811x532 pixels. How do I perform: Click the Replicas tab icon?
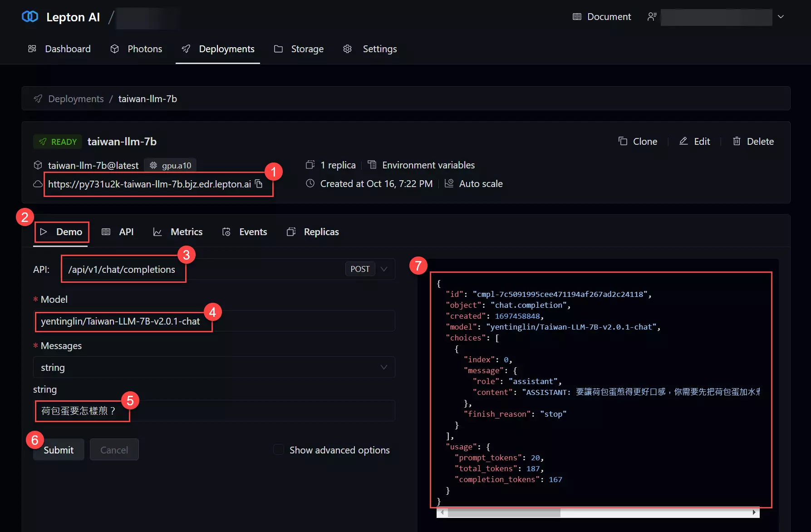coord(291,232)
